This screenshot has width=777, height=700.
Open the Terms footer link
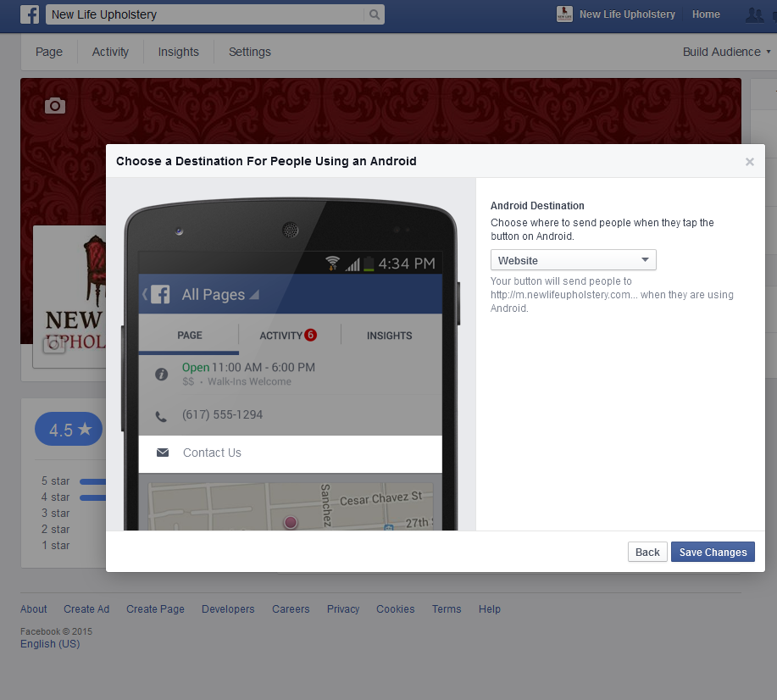click(x=447, y=609)
